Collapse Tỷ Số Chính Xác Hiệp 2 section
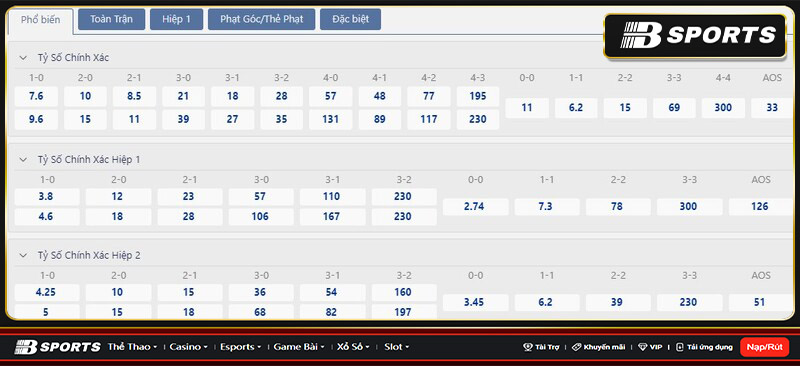 click(x=23, y=255)
